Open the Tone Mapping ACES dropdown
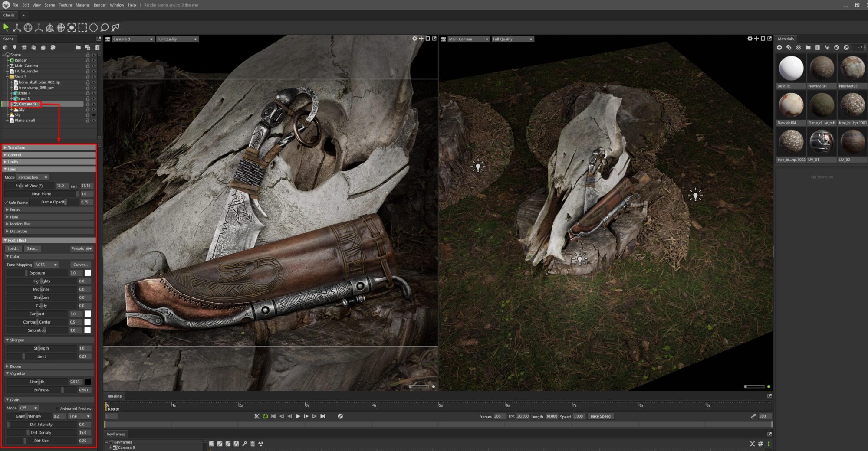This screenshot has height=451, width=868. click(46, 265)
